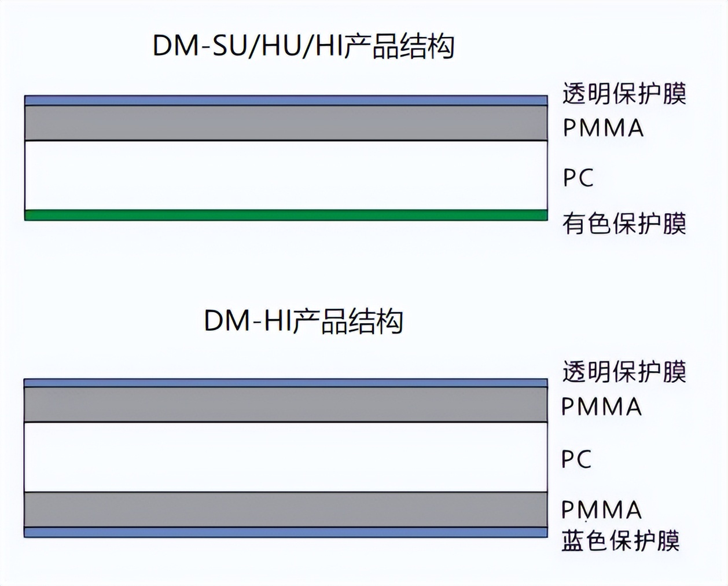Click the gray PMMA layer in upper diagram
The height and width of the screenshot is (586, 728).
pyautogui.click(x=286, y=123)
